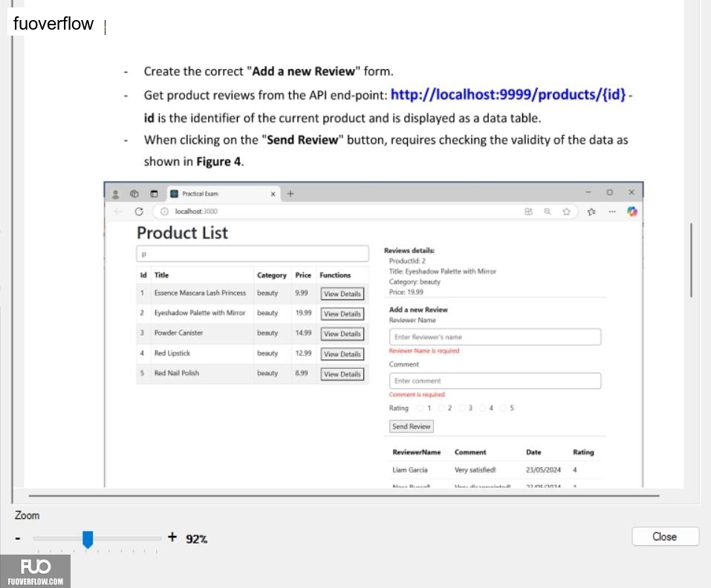Close the embedded browser window

pyautogui.click(x=632, y=192)
